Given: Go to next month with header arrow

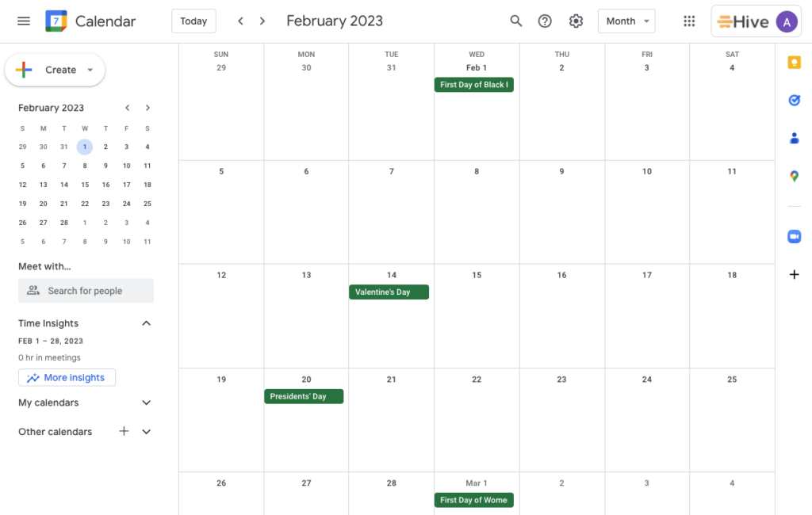Looking at the screenshot, I should (262, 21).
